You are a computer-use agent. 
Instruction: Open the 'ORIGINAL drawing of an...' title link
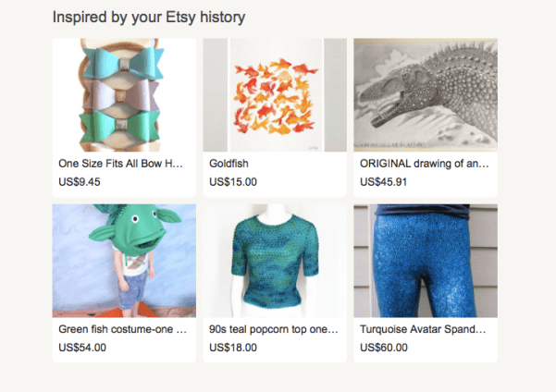(x=424, y=164)
